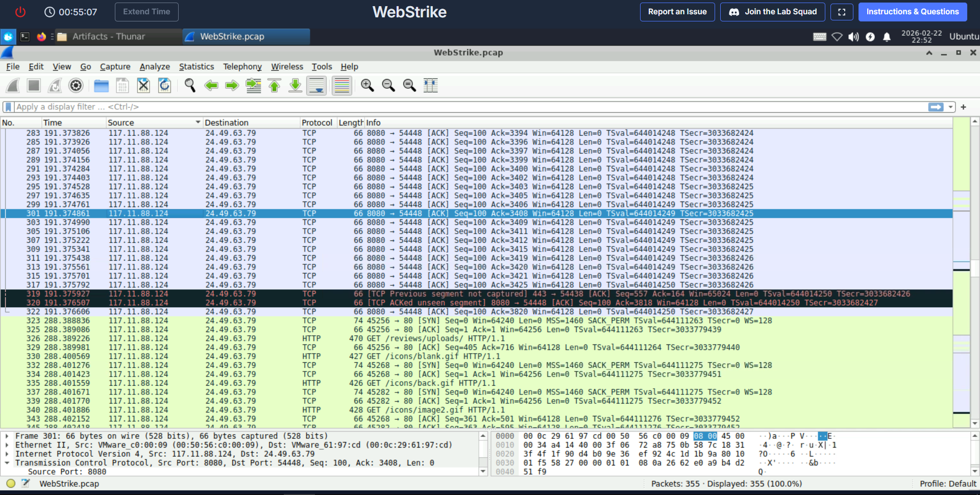Save this capture file icon

(122, 86)
